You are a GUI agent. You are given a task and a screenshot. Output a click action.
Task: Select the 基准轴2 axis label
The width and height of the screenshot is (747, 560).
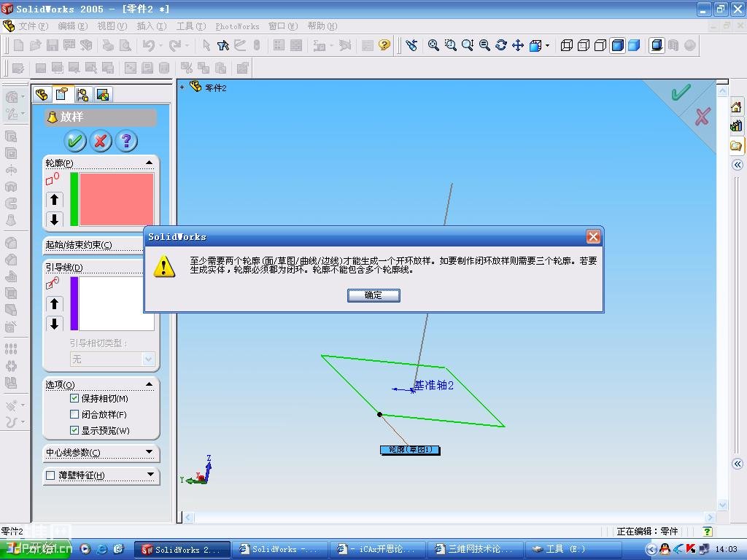434,385
